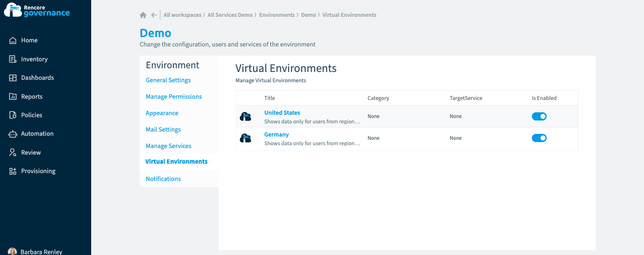Image resolution: width=644 pixels, height=255 pixels.
Task: Go to Manage Services
Action: (168, 146)
